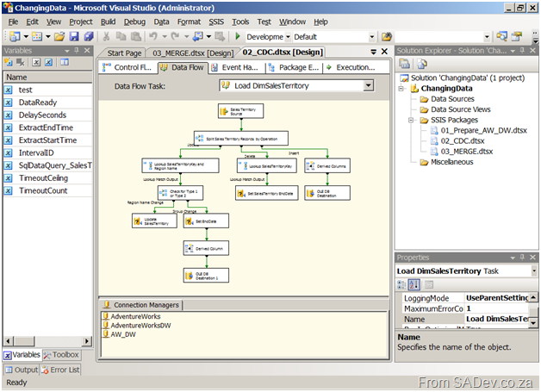Screen dimensions: 541x392
Task: Select the DelaySeconds variable
Action: pyautogui.click(x=47, y=115)
